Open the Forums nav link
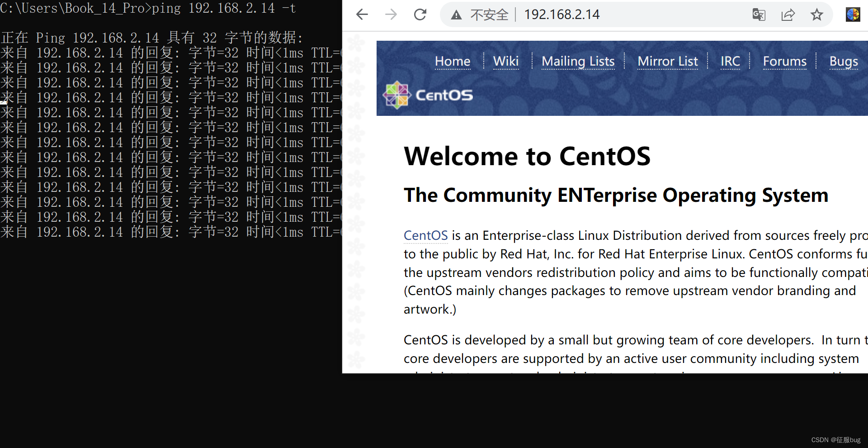 (x=785, y=62)
